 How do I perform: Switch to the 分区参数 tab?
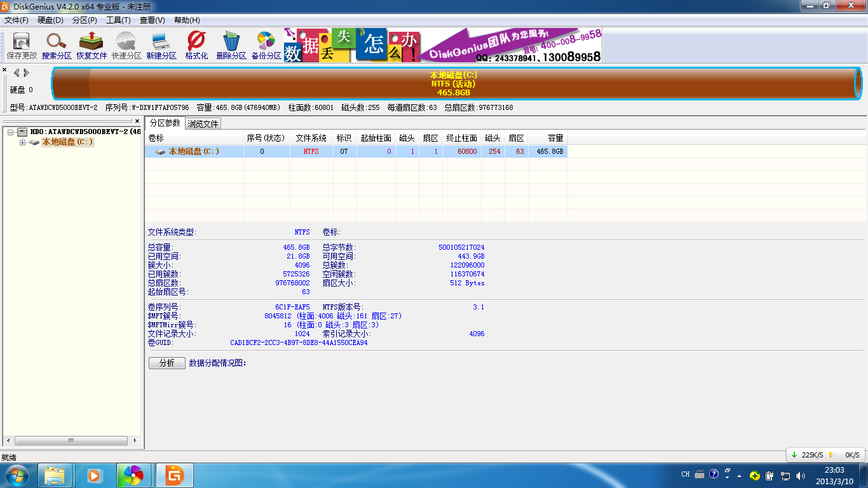click(x=165, y=123)
